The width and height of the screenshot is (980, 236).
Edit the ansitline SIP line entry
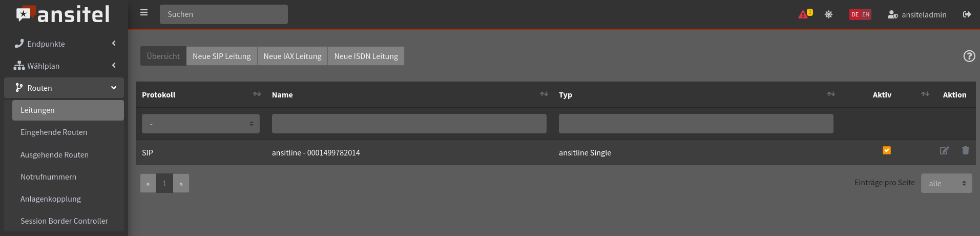click(944, 150)
